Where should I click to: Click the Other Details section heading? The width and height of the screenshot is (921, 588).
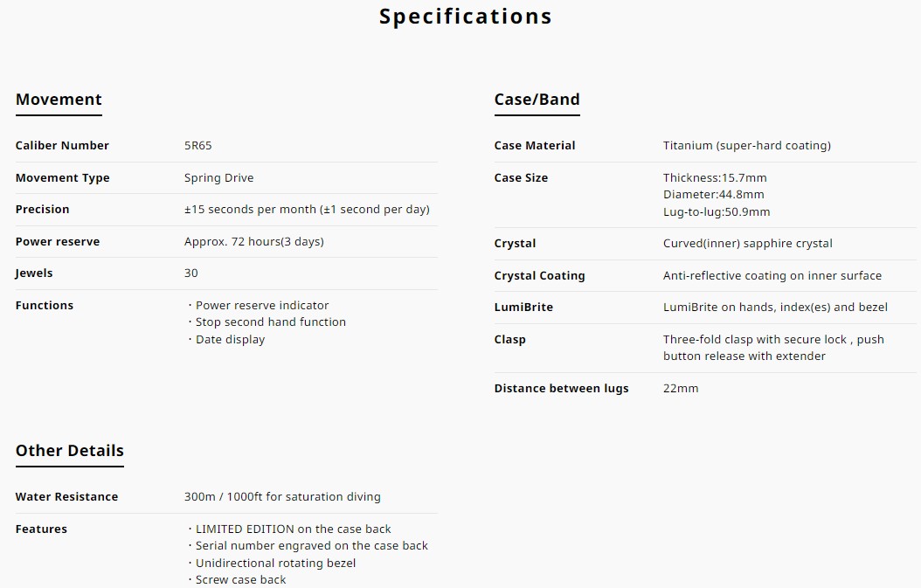69,451
